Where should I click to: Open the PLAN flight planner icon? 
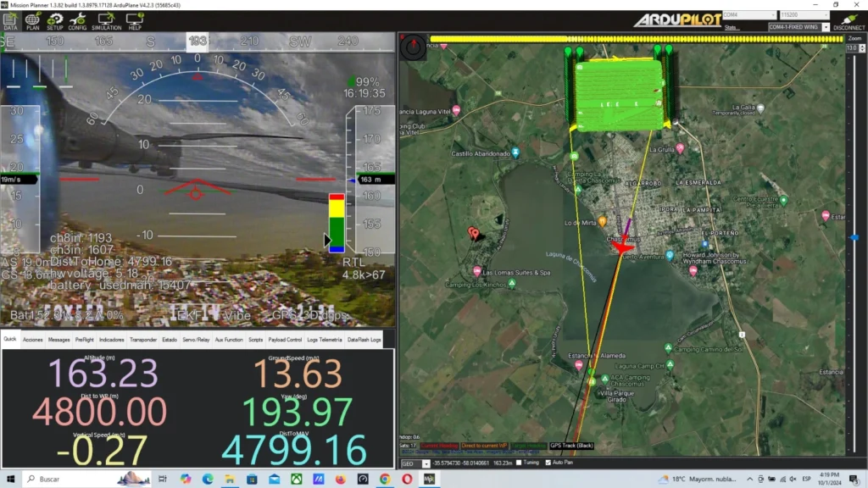tap(33, 20)
